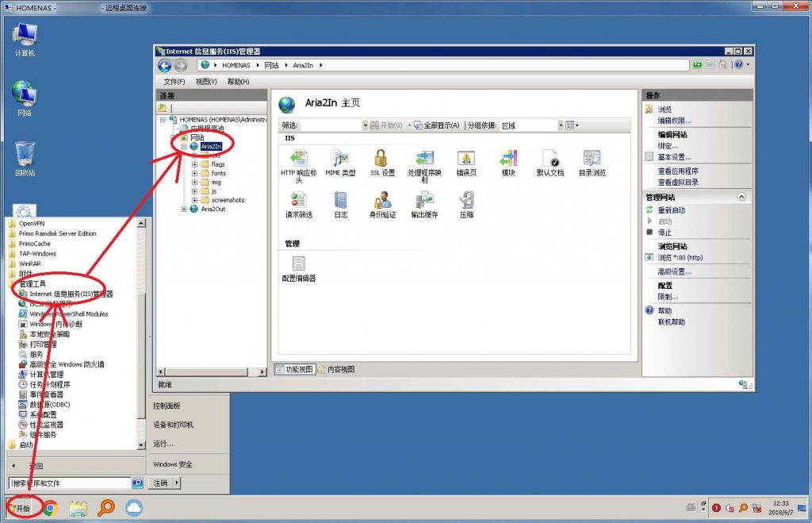Image resolution: width=812 pixels, height=523 pixels.
Task: Expand the js folder node
Action: coord(195,191)
